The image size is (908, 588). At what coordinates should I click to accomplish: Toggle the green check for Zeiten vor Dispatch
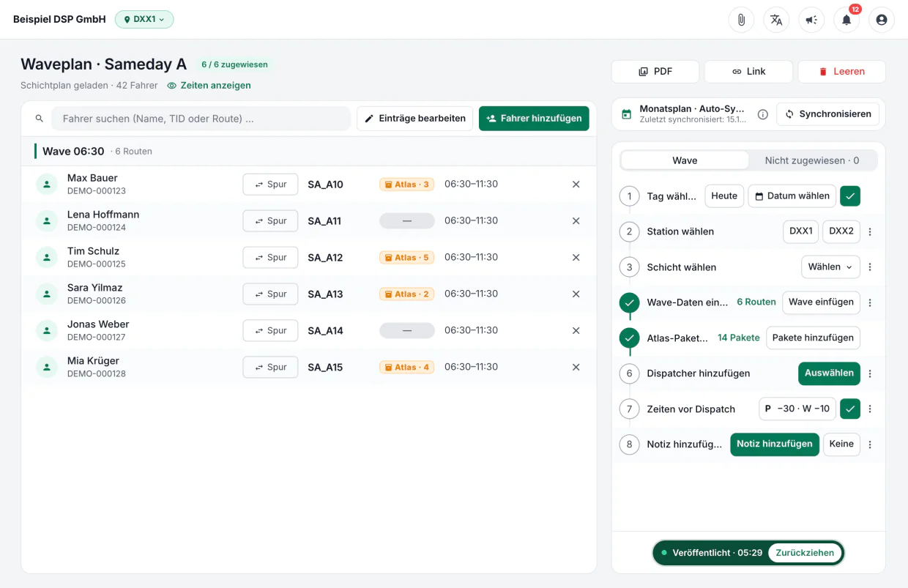tap(850, 409)
